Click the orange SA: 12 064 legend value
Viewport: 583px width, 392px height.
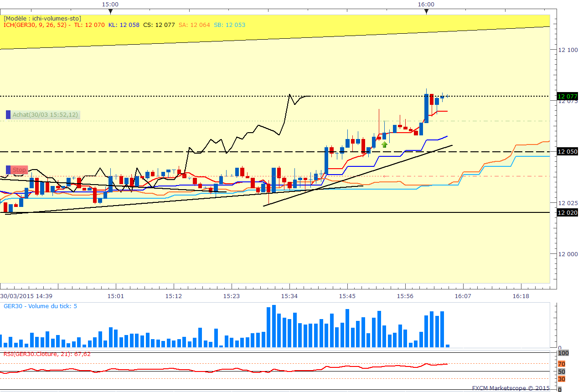point(195,25)
